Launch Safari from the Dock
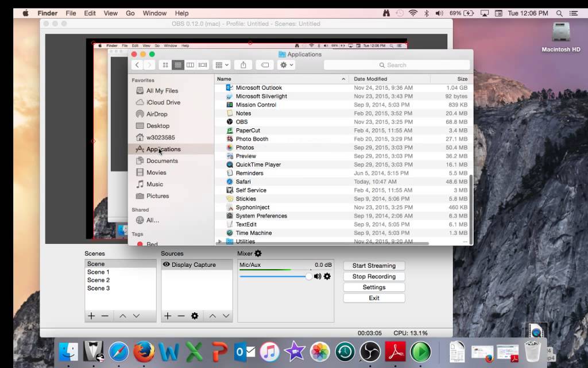The image size is (588, 368). click(118, 352)
